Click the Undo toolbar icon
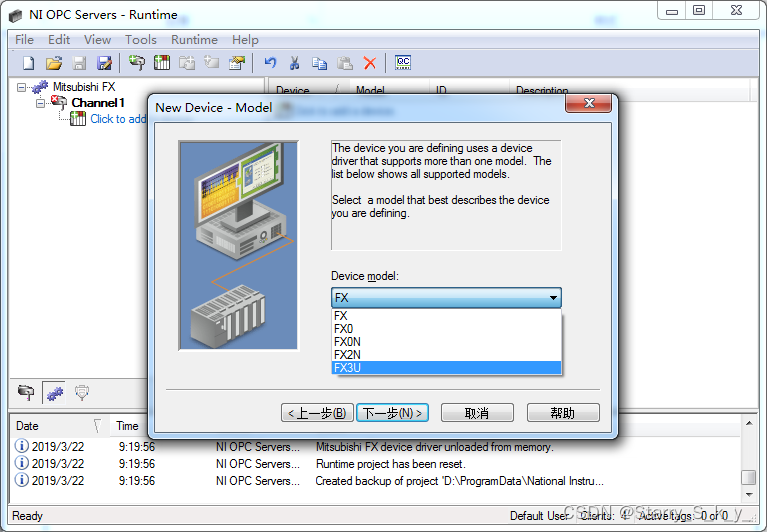767x532 pixels. click(270, 63)
